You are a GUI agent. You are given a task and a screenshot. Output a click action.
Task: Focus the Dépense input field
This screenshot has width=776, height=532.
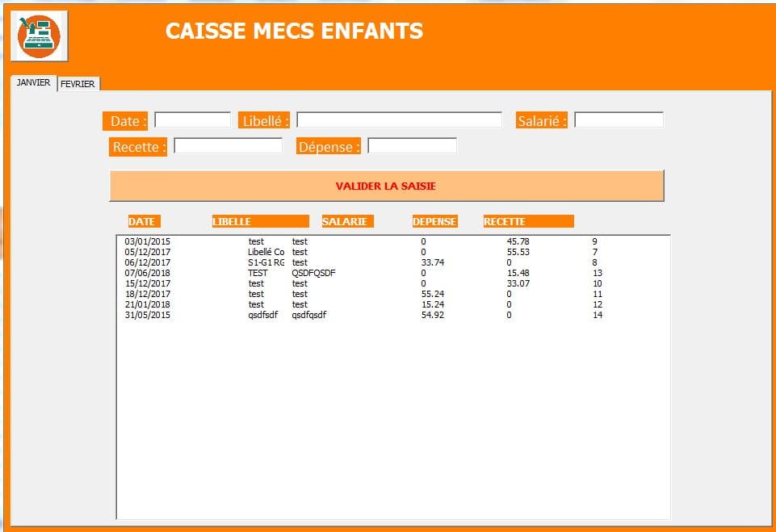(413, 145)
